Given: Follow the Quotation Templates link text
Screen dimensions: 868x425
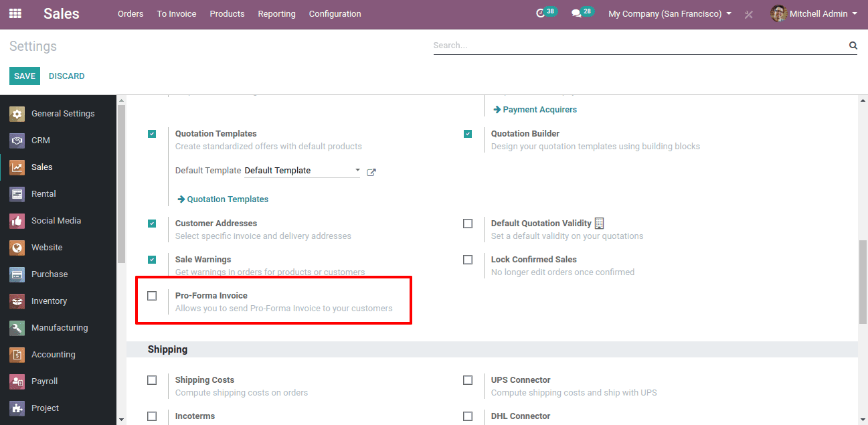Looking at the screenshot, I should (228, 199).
